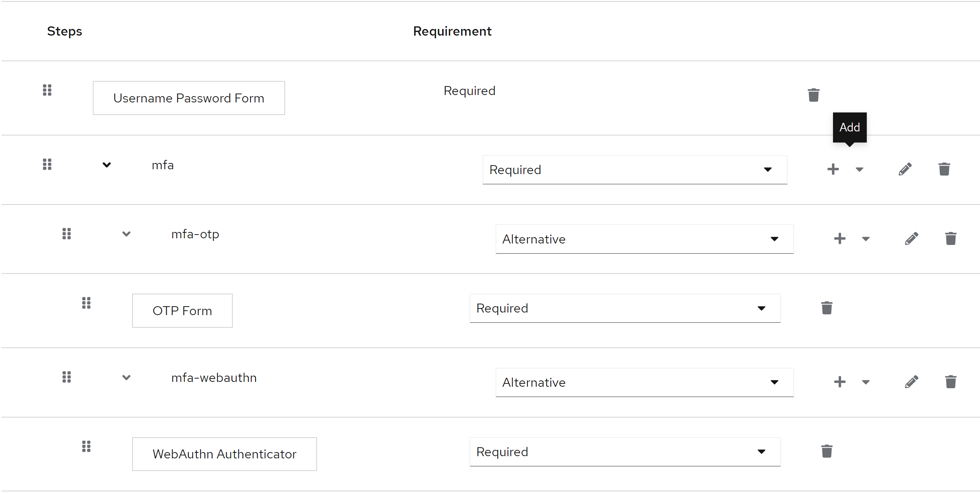Click the Add plus icon on the mfa row
This screenshot has width=980, height=494.
832,169
